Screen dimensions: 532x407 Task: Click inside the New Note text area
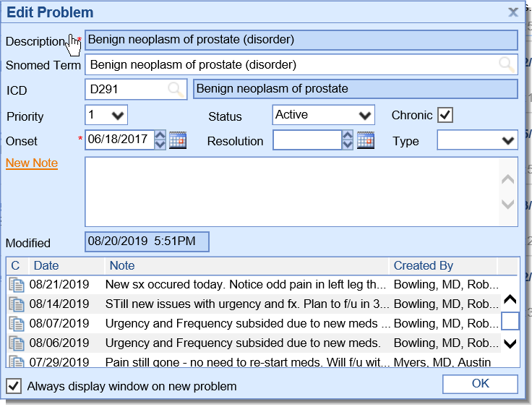[x=292, y=192]
